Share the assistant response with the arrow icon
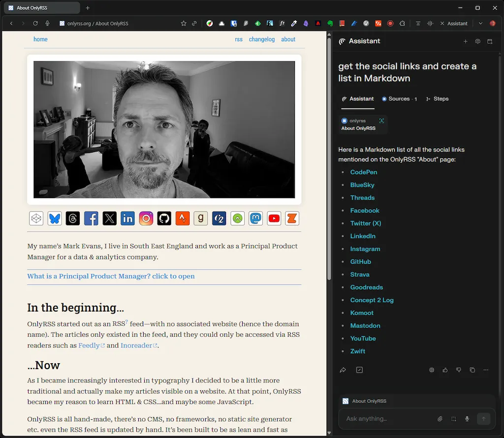Screen dimensions: 504x438 pyautogui.click(x=343, y=370)
